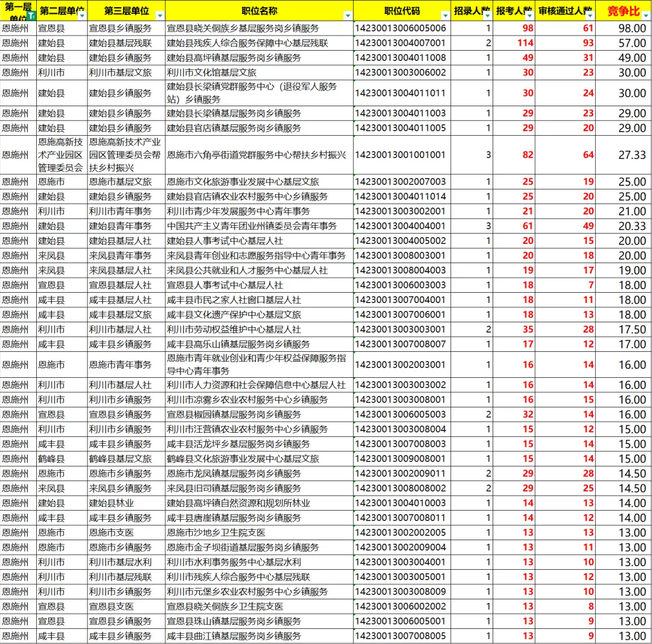Image resolution: width=652 pixels, height=644 pixels.
Task: Select cell 鹤峰县文化旅游事业发展中心基层文旅
Action: (x=259, y=459)
